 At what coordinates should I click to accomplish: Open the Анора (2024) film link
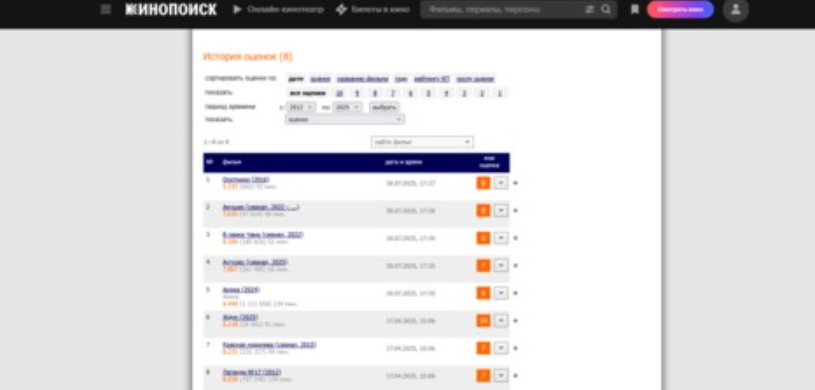tap(241, 290)
